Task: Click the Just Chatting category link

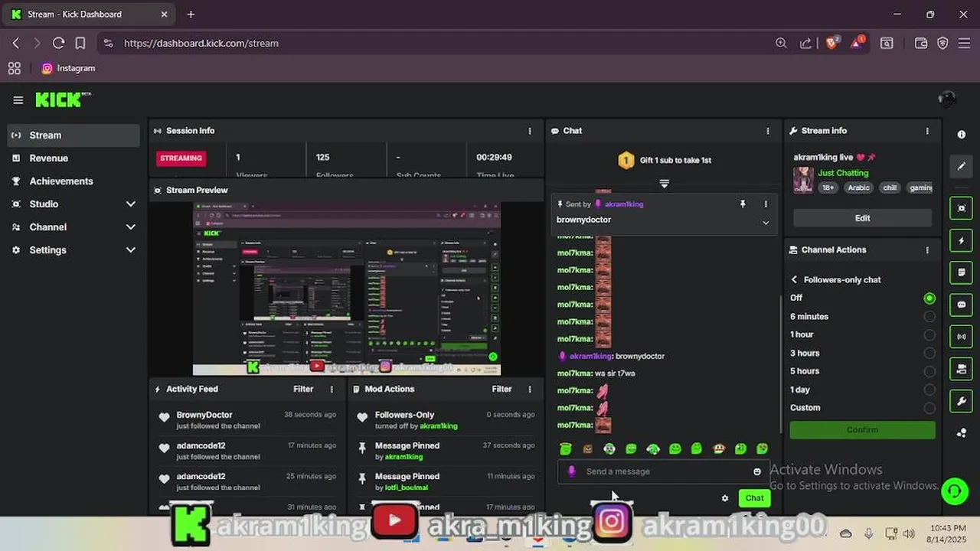Action: click(x=843, y=173)
